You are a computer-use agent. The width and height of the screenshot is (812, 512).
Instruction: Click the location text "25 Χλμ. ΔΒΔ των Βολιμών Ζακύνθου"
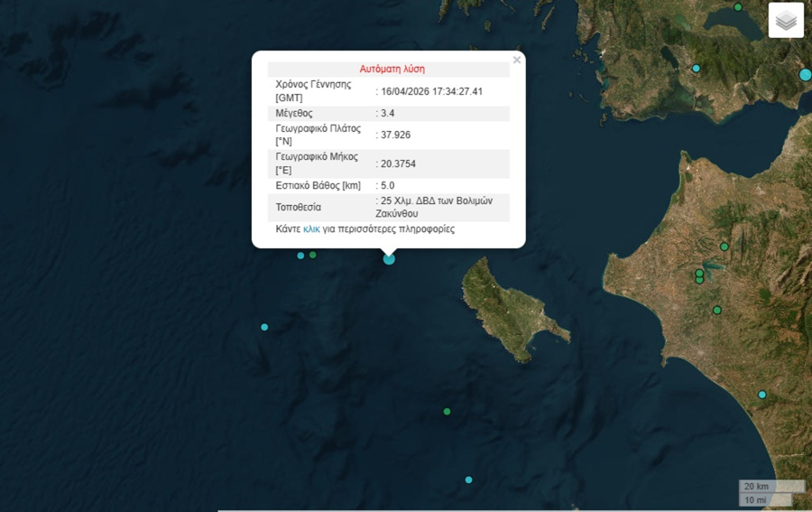439,207
